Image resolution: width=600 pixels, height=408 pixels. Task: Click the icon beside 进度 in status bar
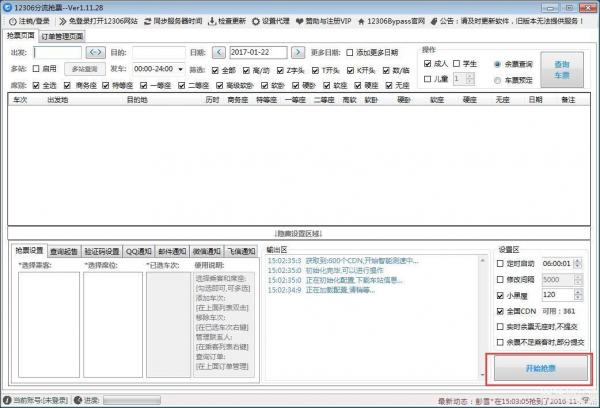(x=78, y=400)
